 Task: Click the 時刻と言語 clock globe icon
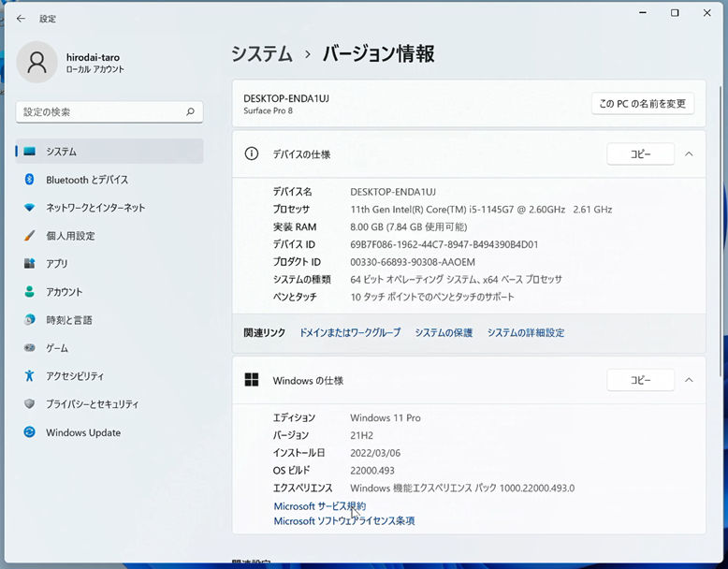pos(29,319)
